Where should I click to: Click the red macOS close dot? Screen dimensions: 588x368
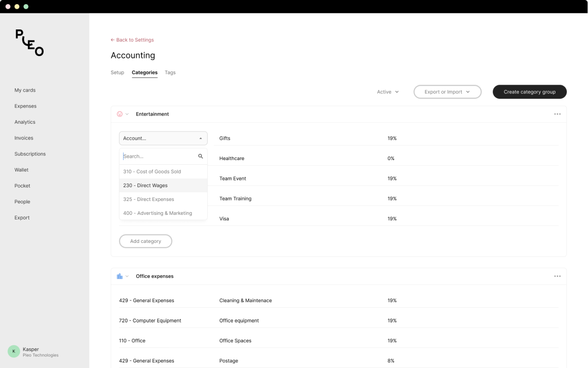(x=8, y=6)
